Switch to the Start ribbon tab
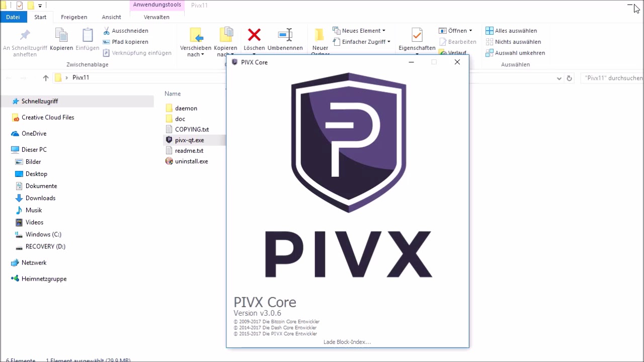 point(40,17)
